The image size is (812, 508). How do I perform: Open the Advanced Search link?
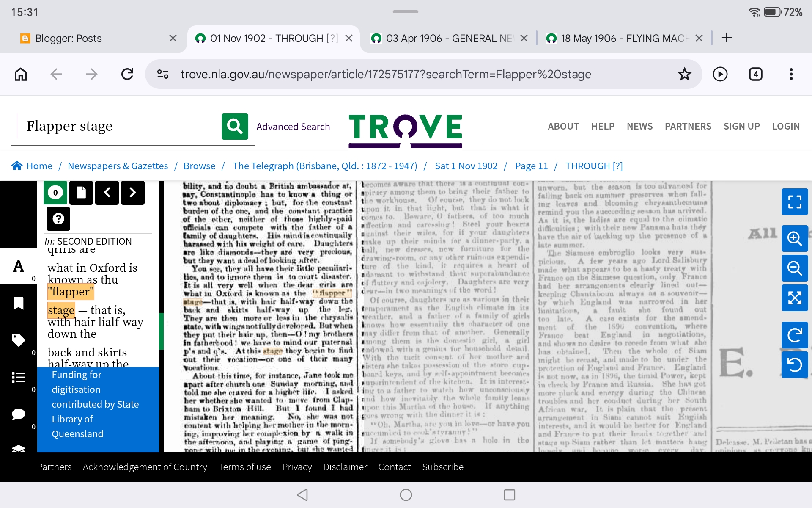[293, 127]
